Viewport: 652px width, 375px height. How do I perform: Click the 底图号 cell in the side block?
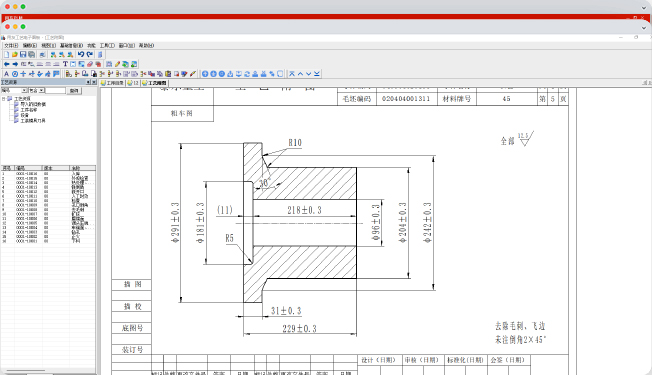(132, 328)
